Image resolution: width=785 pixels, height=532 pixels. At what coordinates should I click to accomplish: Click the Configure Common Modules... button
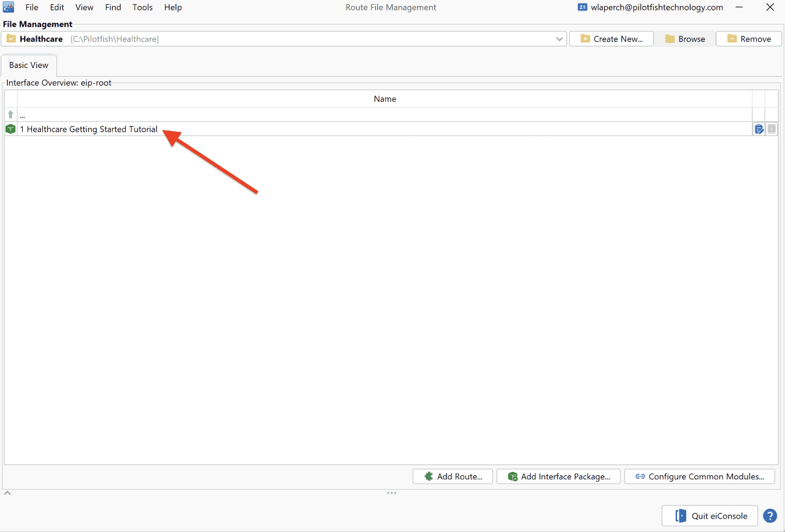[700, 476]
